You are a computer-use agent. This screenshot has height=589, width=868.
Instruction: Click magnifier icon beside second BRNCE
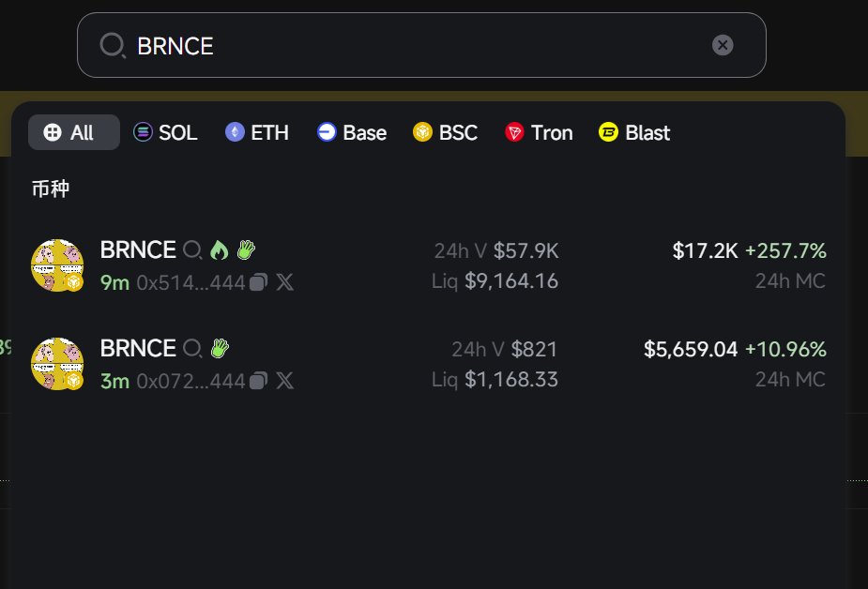pyautogui.click(x=192, y=349)
